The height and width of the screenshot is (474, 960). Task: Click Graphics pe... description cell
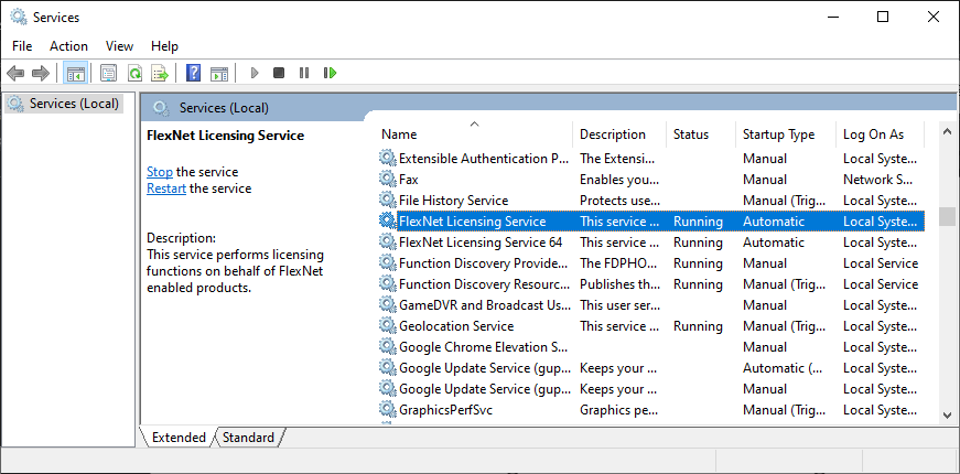pos(618,410)
